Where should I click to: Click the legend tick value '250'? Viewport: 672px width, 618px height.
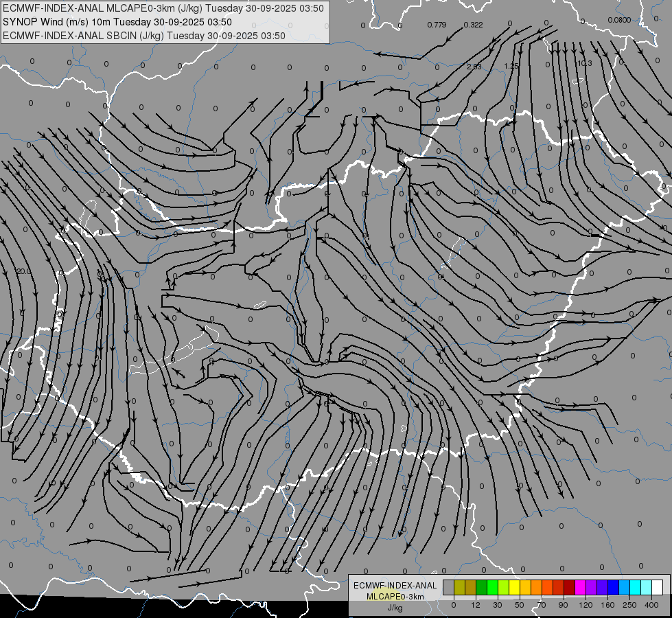point(629,605)
